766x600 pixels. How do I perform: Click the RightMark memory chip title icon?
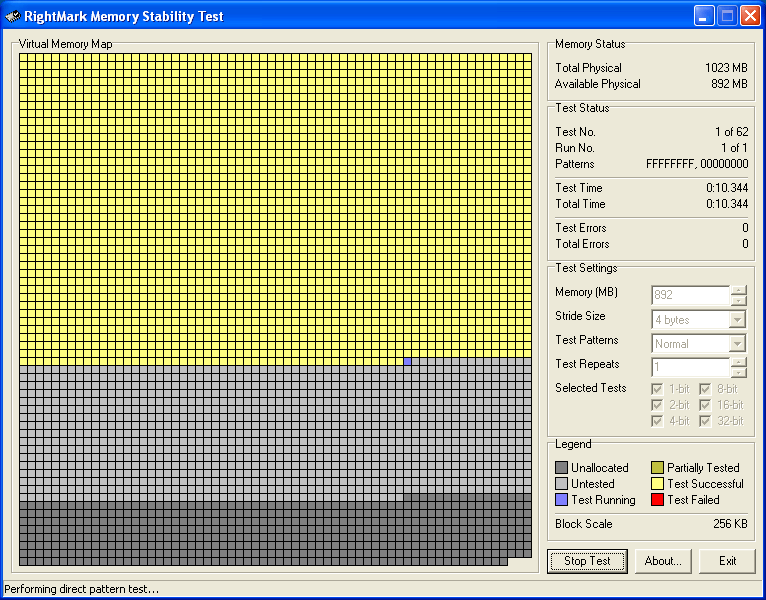pos(13,16)
